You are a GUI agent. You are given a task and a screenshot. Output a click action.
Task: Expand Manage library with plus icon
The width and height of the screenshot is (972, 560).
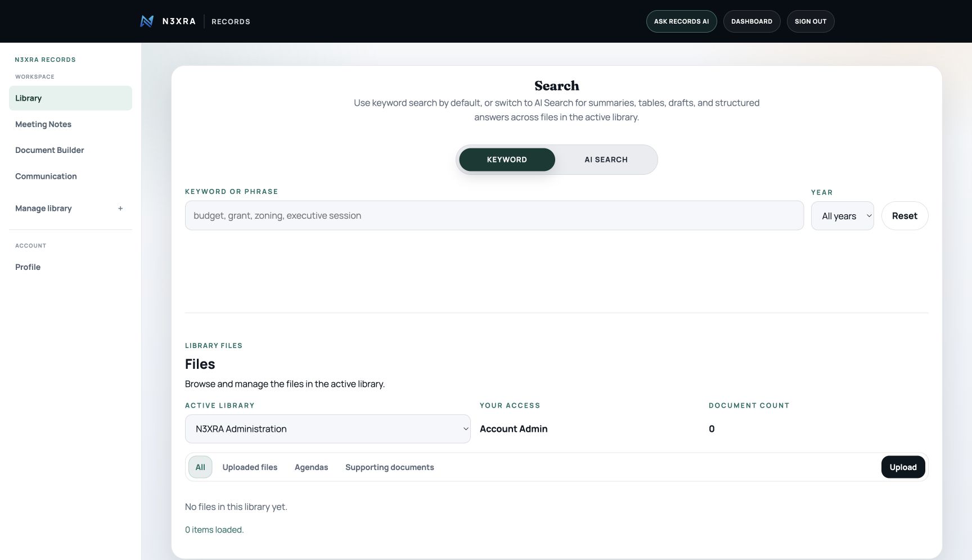pyautogui.click(x=120, y=209)
